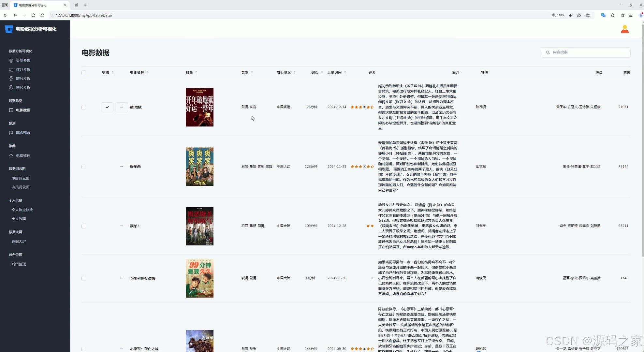Go to 后台管理 link
Viewport: 644px width, 352px height.
(x=19, y=264)
